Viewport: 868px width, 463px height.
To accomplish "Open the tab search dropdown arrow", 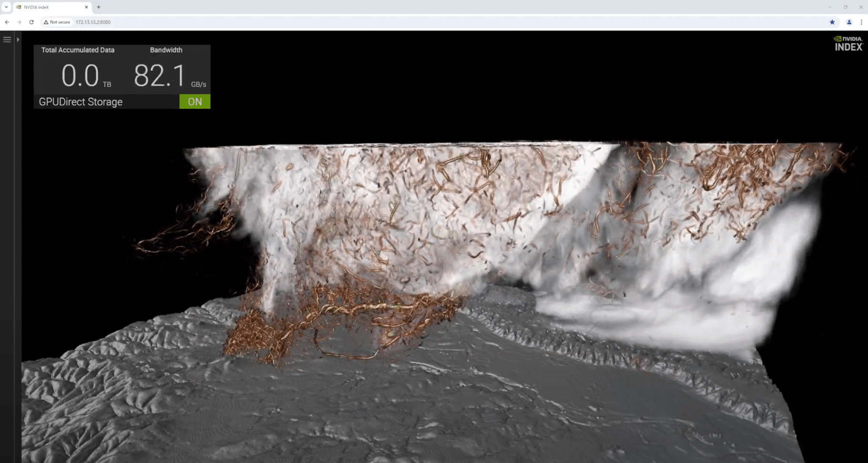I will point(6,7).
